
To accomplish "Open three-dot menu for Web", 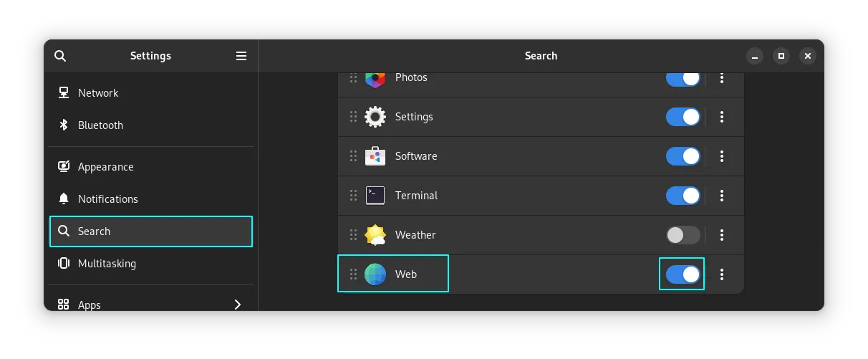I will point(722,274).
